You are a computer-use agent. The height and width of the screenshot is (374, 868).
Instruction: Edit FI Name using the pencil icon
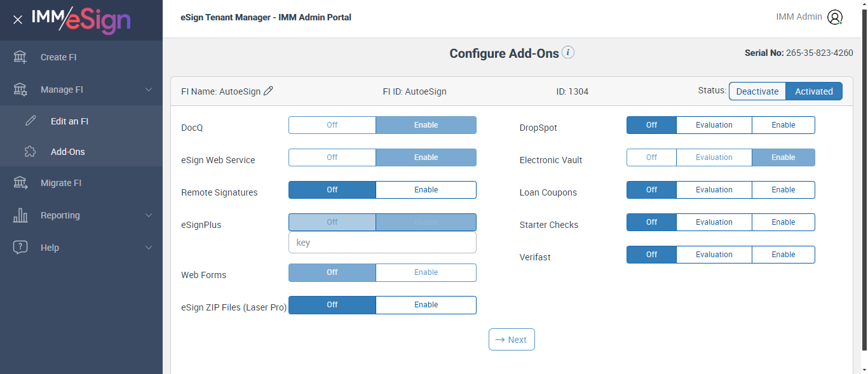click(268, 91)
